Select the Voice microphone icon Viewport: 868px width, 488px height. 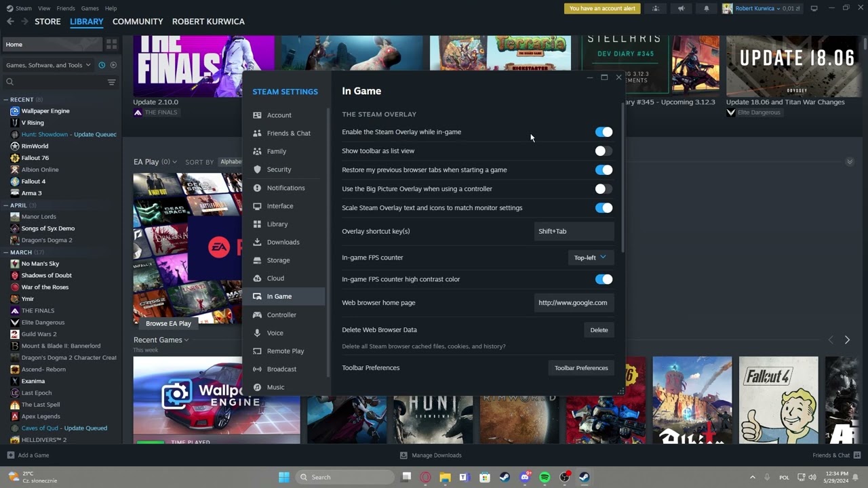point(257,333)
